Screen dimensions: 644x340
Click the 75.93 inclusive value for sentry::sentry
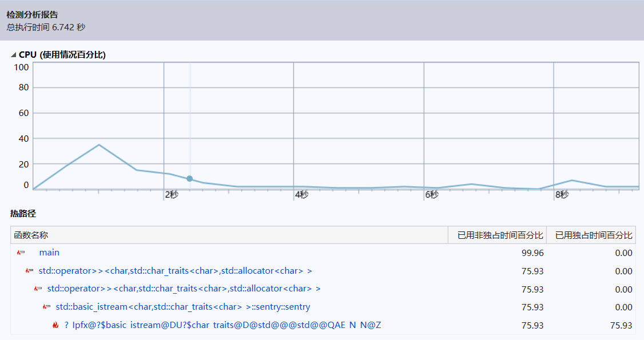click(x=532, y=307)
